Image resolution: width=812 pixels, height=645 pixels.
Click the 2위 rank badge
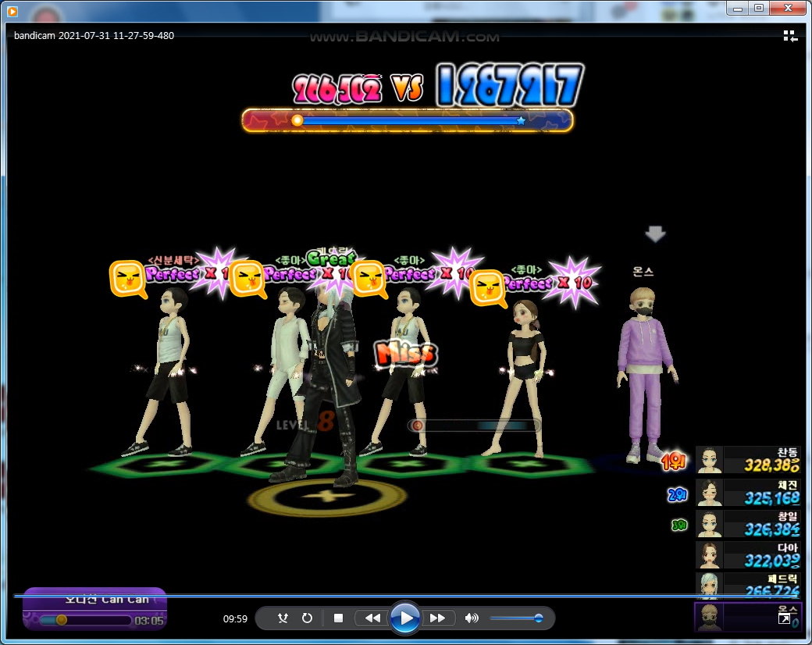(x=678, y=495)
